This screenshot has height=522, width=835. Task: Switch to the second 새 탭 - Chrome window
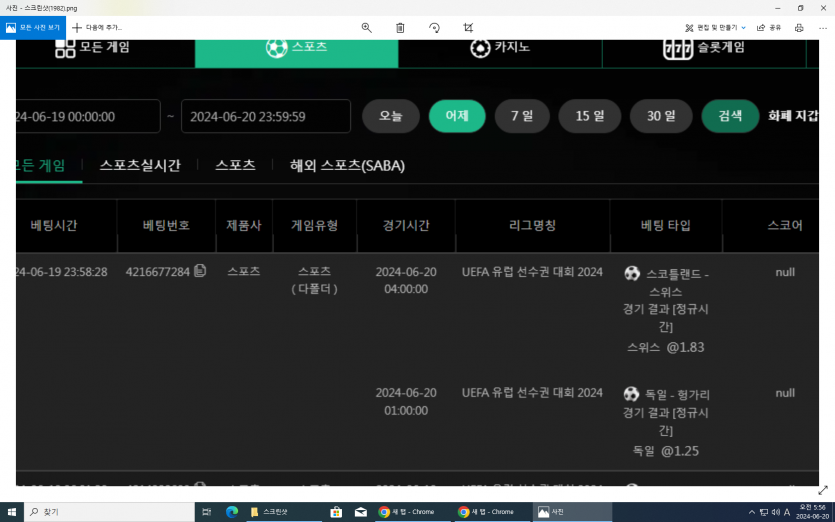pos(492,512)
